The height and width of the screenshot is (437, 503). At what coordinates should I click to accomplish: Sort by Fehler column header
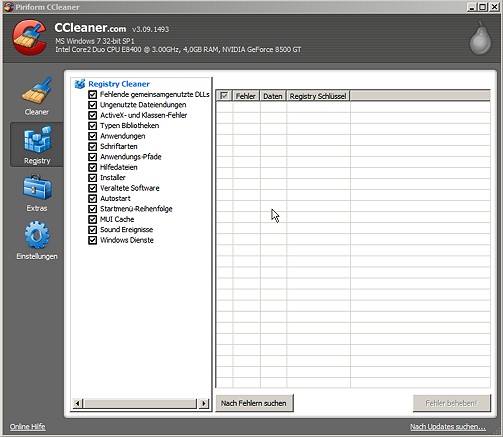point(246,96)
